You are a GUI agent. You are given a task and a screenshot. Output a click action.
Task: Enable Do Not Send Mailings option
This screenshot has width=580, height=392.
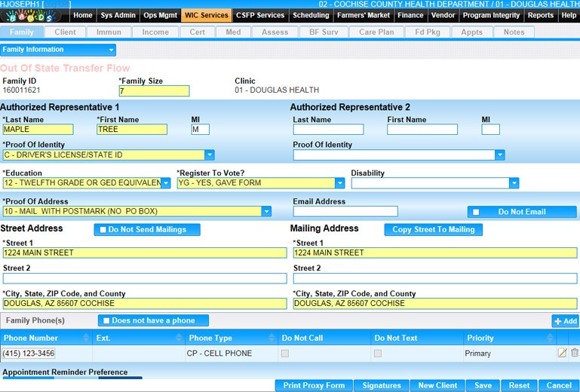[x=104, y=230]
